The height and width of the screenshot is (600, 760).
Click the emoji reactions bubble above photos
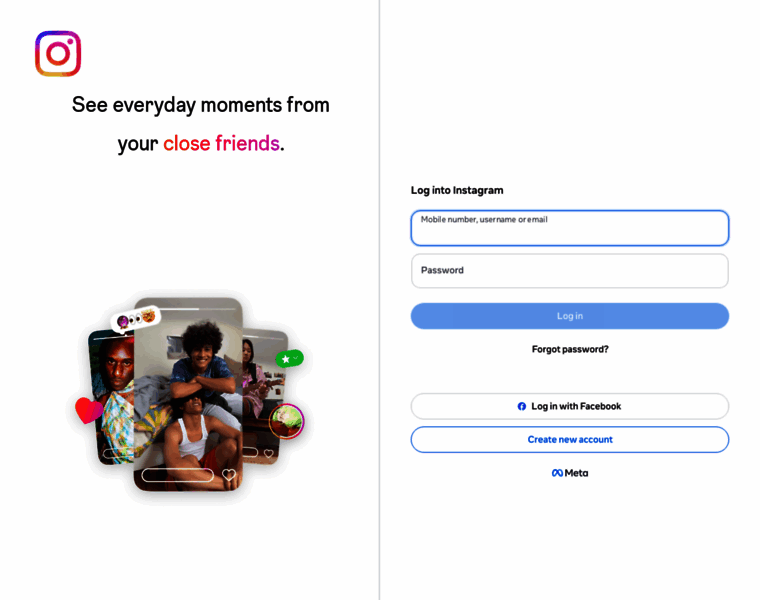135,318
